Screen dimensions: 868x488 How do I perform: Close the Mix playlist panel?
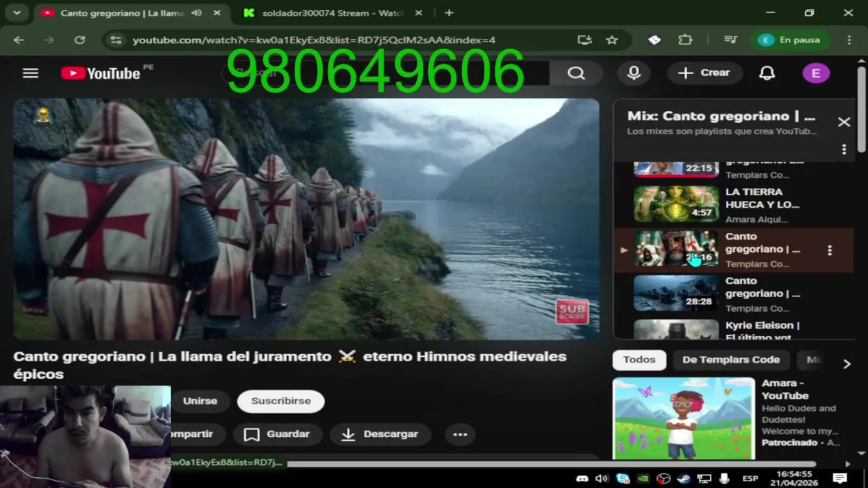pos(844,122)
